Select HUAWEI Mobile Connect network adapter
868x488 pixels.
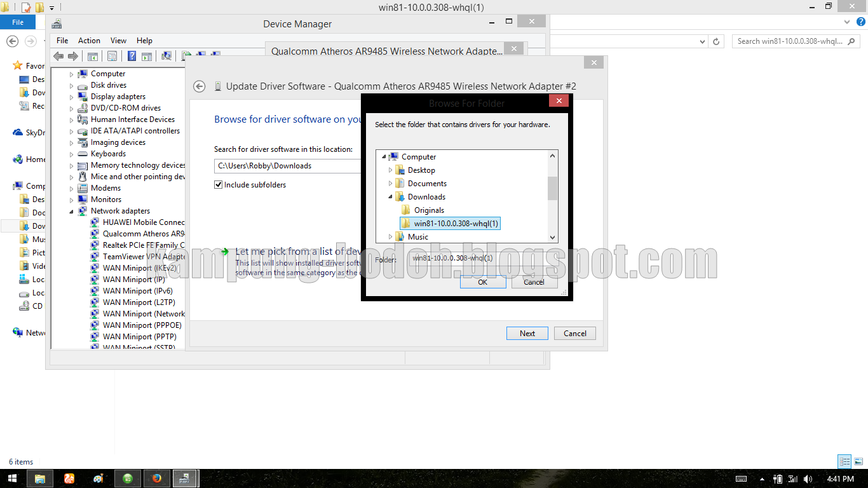pyautogui.click(x=144, y=222)
